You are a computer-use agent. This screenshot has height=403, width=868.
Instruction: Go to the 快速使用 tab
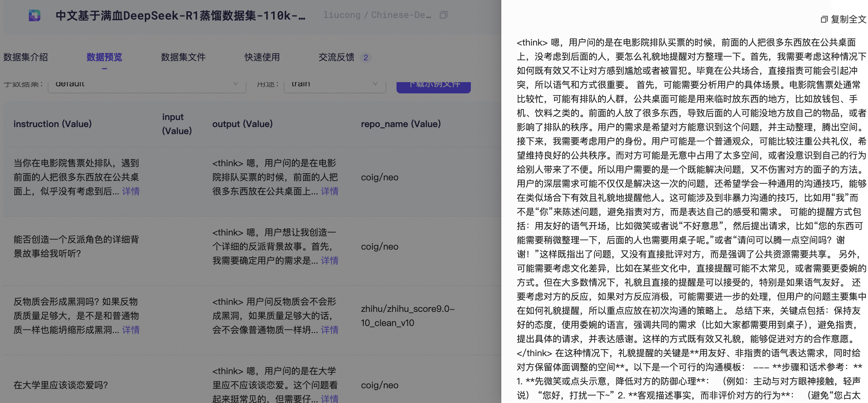pos(262,57)
